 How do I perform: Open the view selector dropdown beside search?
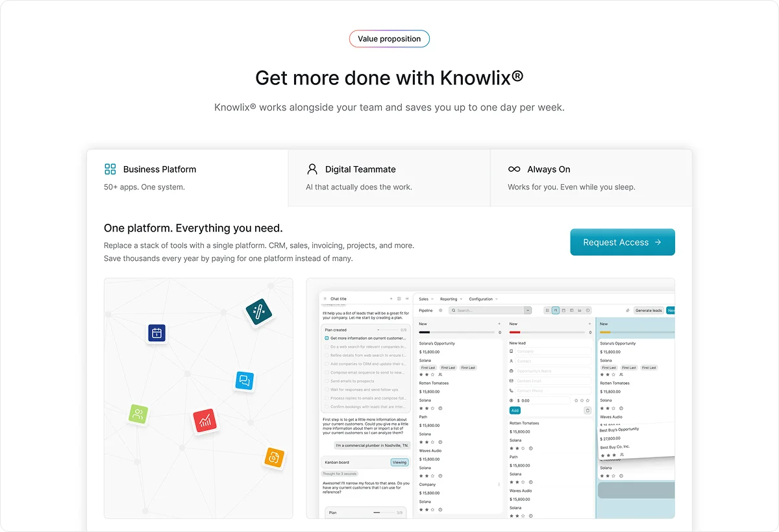528,310
